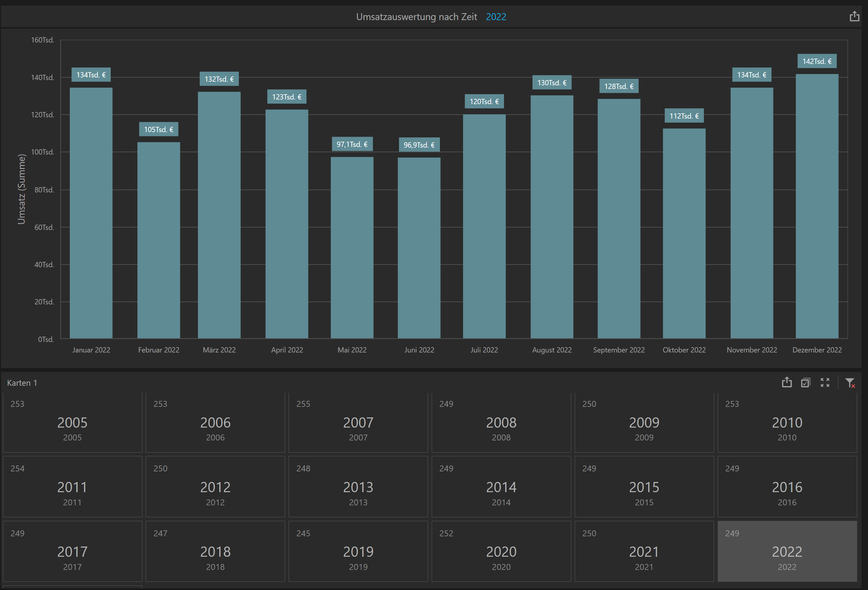Maximize the Karten 1 panel with the fullscreen icon
Screen dimensions: 868x590
tap(825, 382)
